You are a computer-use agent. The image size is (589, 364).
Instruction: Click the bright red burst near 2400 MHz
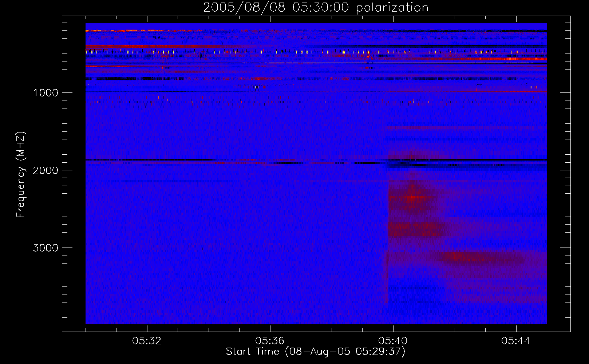(x=412, y=198)
